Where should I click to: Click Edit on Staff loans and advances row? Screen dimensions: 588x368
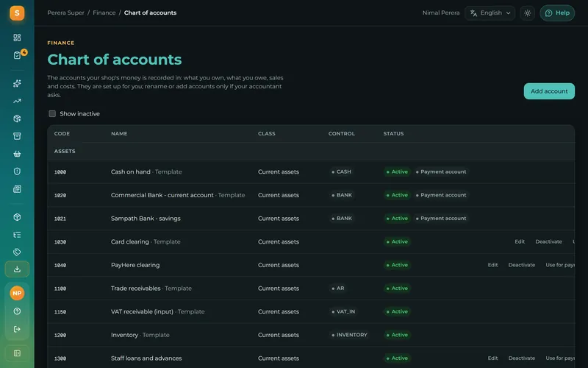[492, 358]
